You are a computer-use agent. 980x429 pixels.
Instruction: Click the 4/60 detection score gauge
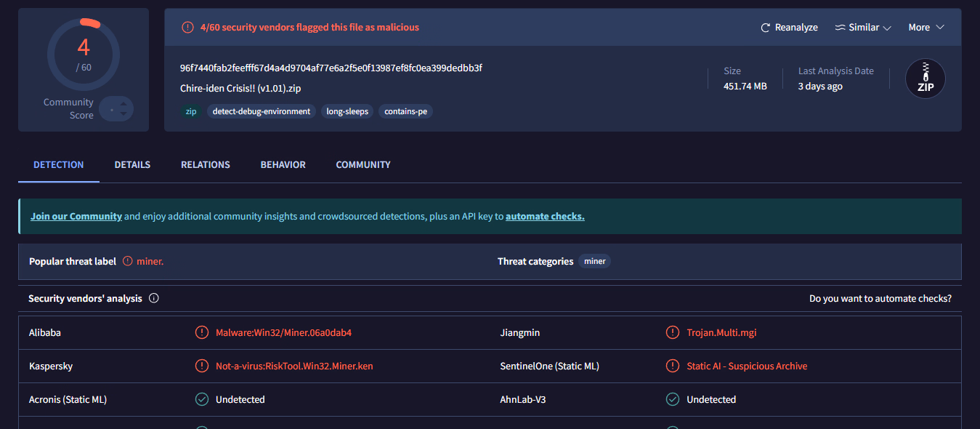84,55
